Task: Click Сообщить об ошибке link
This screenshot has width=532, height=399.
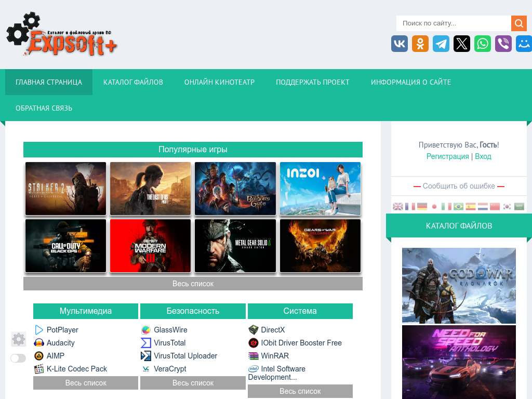Action: point(459,186)
